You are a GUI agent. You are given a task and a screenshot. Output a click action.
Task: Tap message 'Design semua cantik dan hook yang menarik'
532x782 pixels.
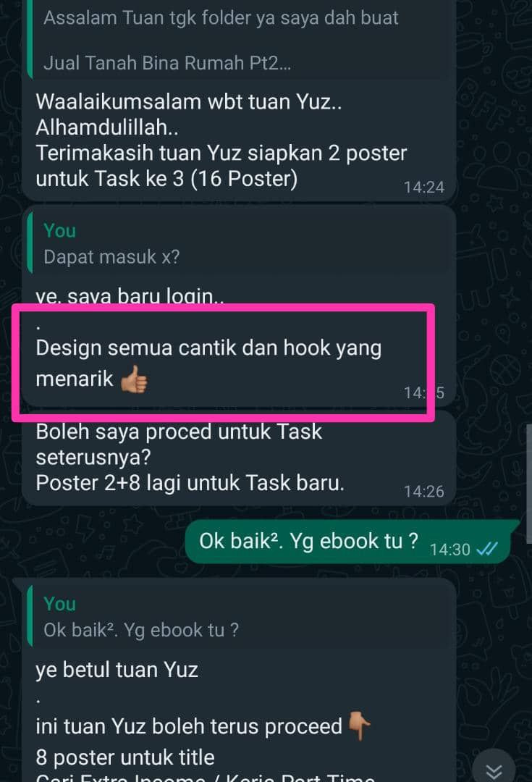point(208,363)
